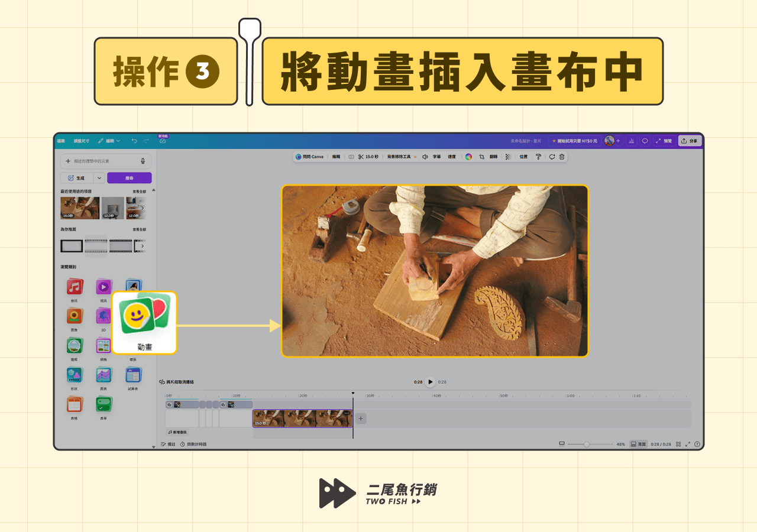757x532 pixels.
Task: Click 查看全部 next to 最近使用過的項目
Action: (139, 192)
